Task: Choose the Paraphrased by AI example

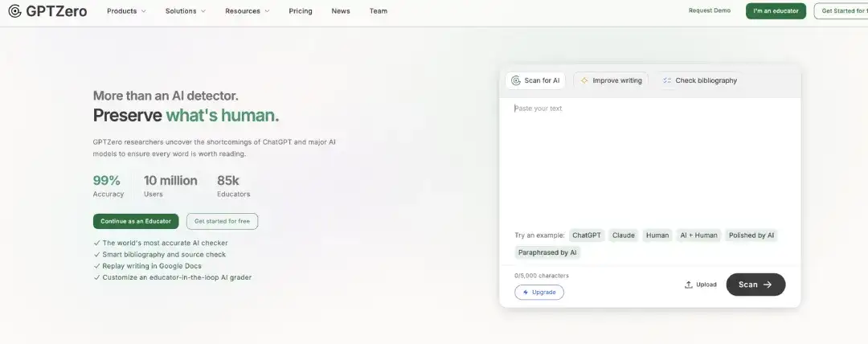Action: 547,252
